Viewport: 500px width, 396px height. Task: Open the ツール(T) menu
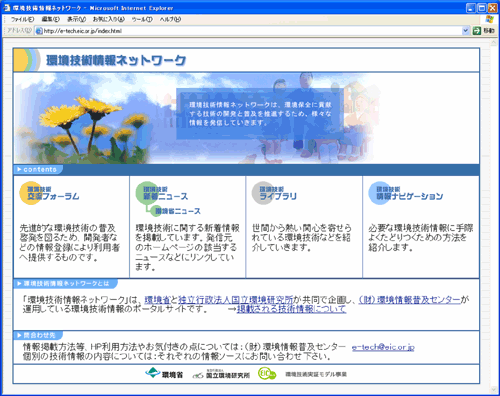point(142,19)
